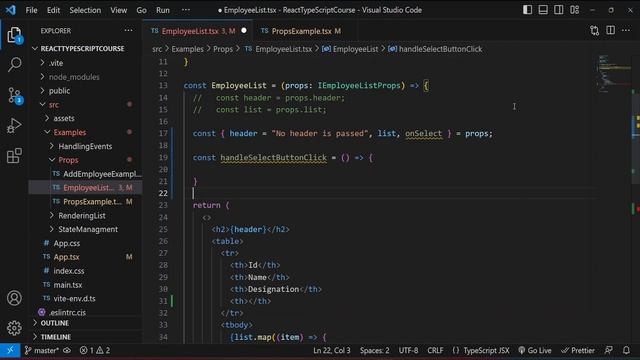The width and height of the screenshot is (640, 360).
Task: Close unsaved EmployeeList.tsx tab dot
Action: click(244, 31)
